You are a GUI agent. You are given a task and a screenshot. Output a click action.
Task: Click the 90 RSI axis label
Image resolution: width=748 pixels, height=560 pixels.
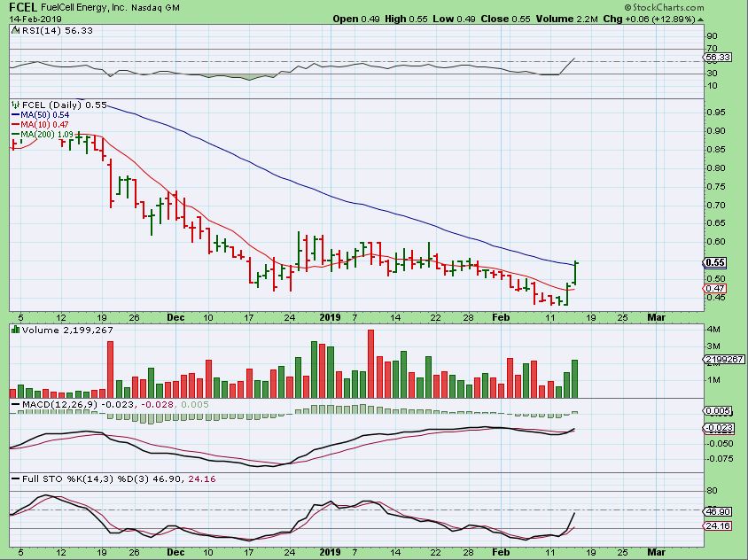713,36
